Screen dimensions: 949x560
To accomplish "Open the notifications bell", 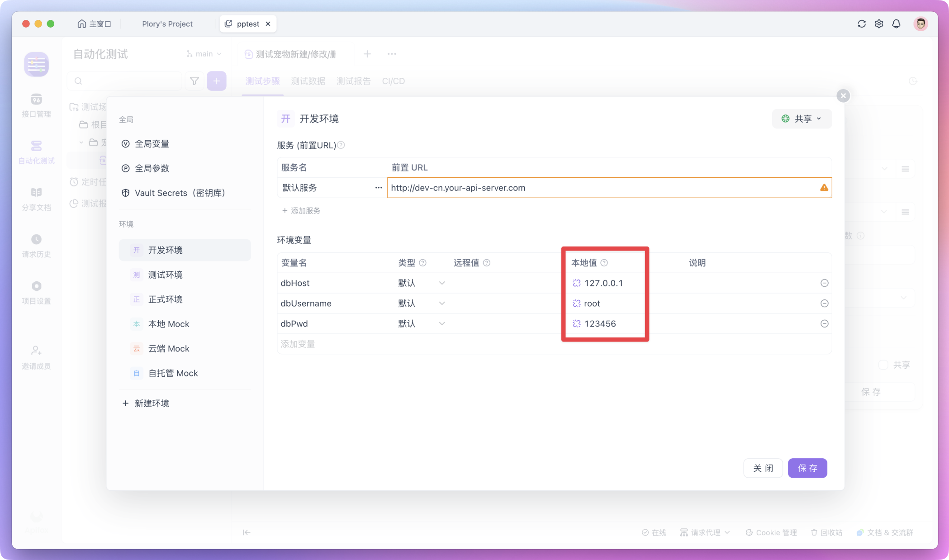I will [x=896, y=24].
